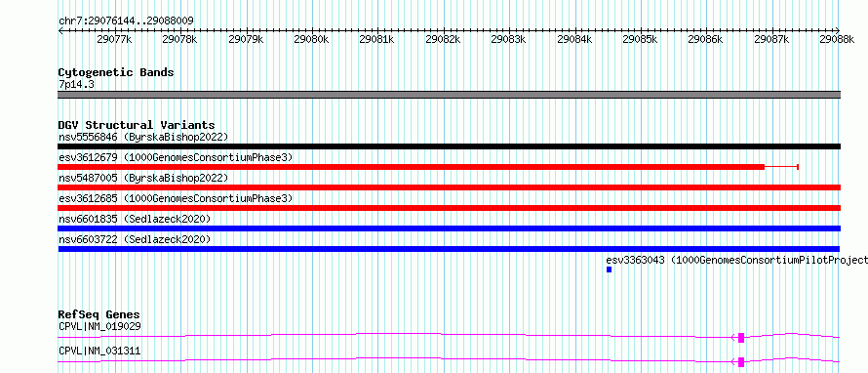Select the Cytogenetic Bands track title
Image resolution: width=868 pixels, height=373 pixels.
pyautogui.click(x=116, y=72)
